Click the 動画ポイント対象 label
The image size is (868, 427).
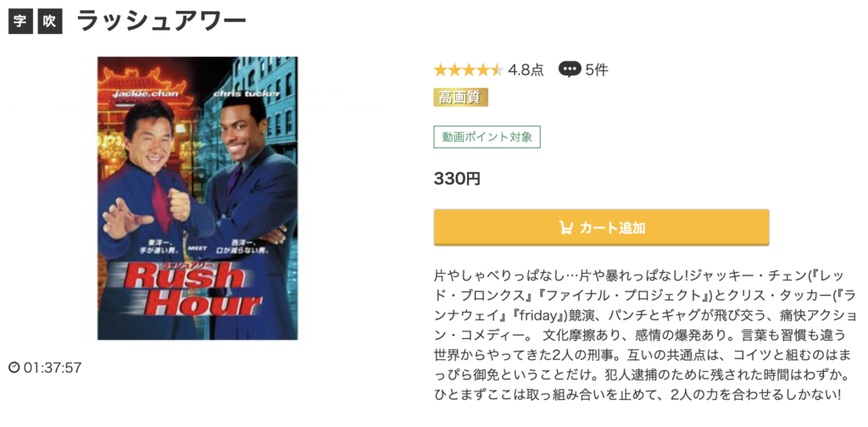click(x=487, y=137)
